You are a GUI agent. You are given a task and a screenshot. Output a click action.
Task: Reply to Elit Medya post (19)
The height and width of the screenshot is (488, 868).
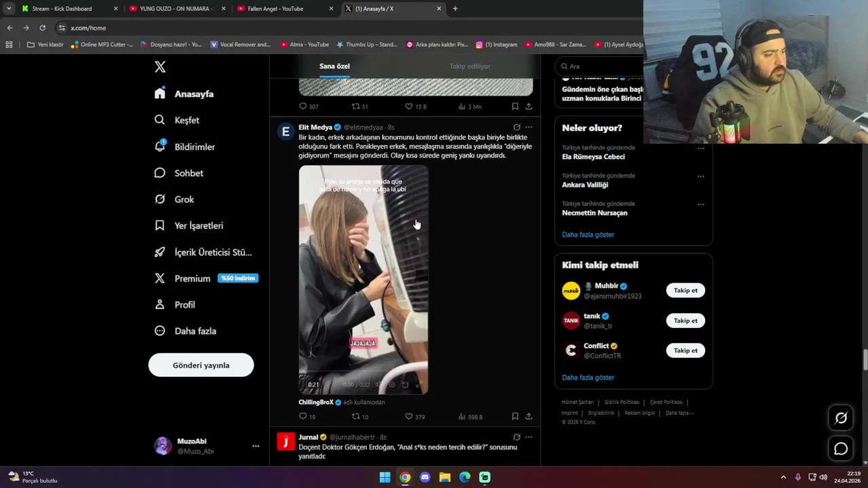click(x=307, y=416)
